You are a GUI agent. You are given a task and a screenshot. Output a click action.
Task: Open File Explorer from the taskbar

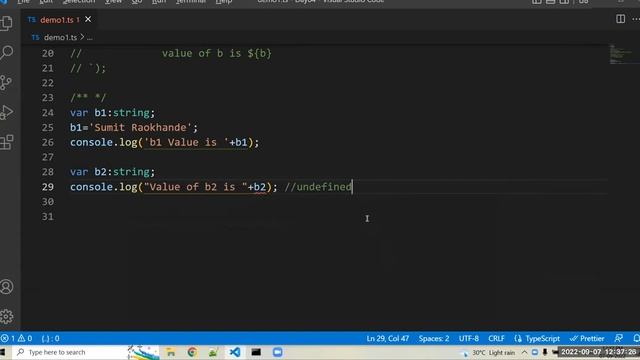(x=171, y=352)
